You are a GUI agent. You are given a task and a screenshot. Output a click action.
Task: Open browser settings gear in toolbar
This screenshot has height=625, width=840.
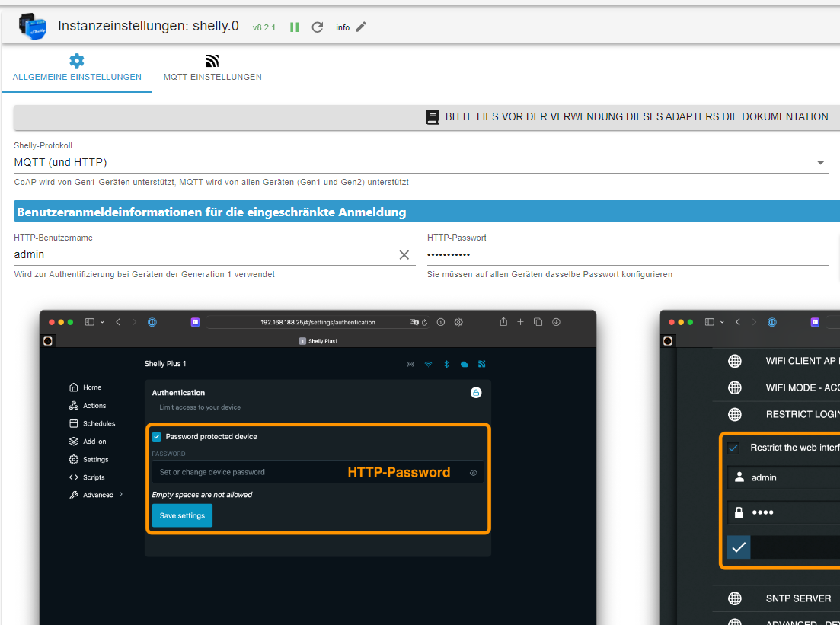pos(458,322)
